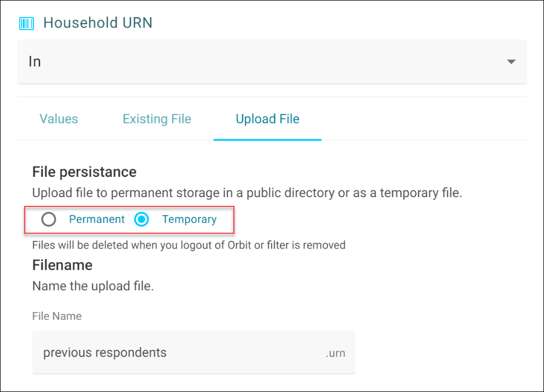Click the 'File Name' field label
The width and height of the screenshot is (544, 392).
click(57, 316)
